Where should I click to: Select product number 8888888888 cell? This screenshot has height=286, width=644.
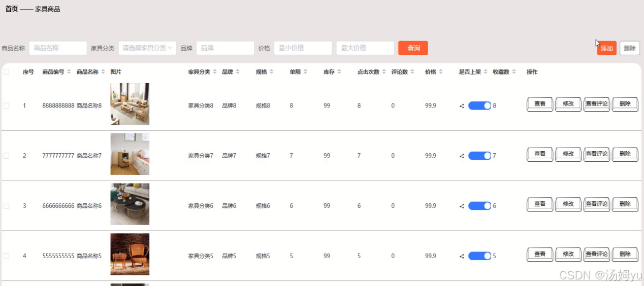(x=58, y=105)
